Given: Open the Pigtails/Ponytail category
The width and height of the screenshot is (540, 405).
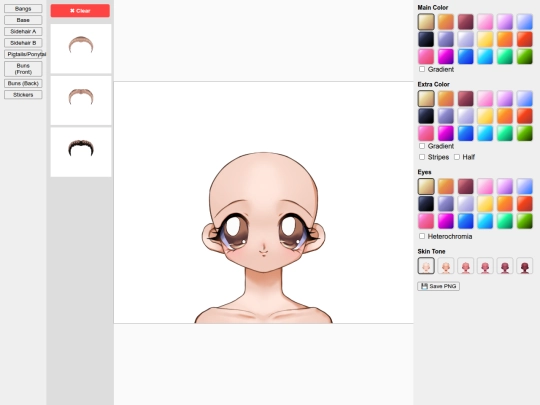Looking at the screenshot, I should click(x=23, y=54).
